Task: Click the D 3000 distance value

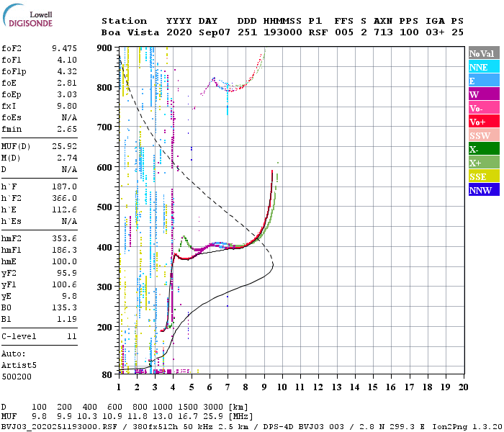Action: coord(213,408)
